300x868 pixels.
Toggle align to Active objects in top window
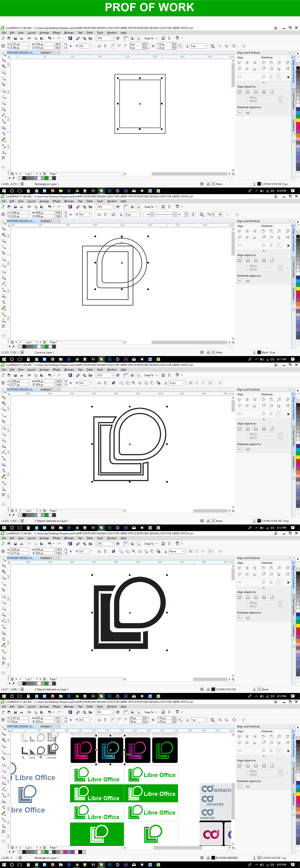(x=240, y=92)
